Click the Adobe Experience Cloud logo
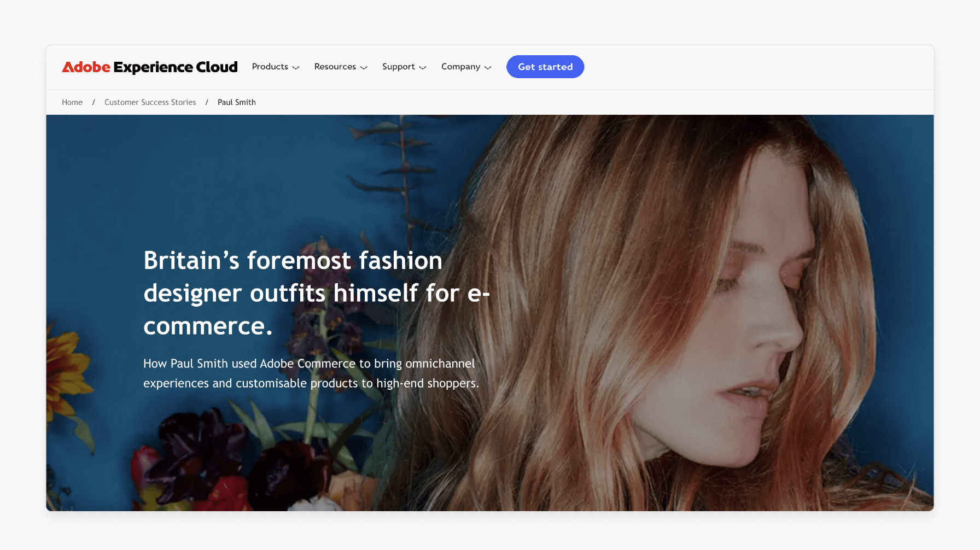This screenshot has width=980, height=550. [150, 67]
